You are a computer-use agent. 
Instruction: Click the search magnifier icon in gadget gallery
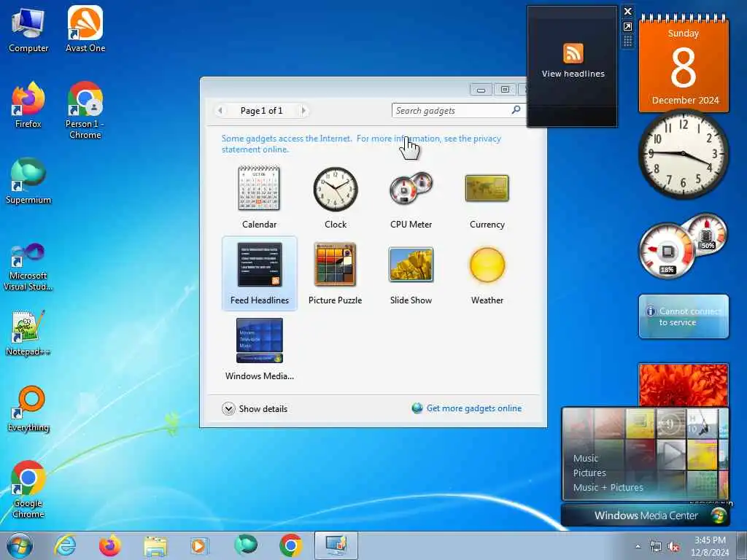516,110
